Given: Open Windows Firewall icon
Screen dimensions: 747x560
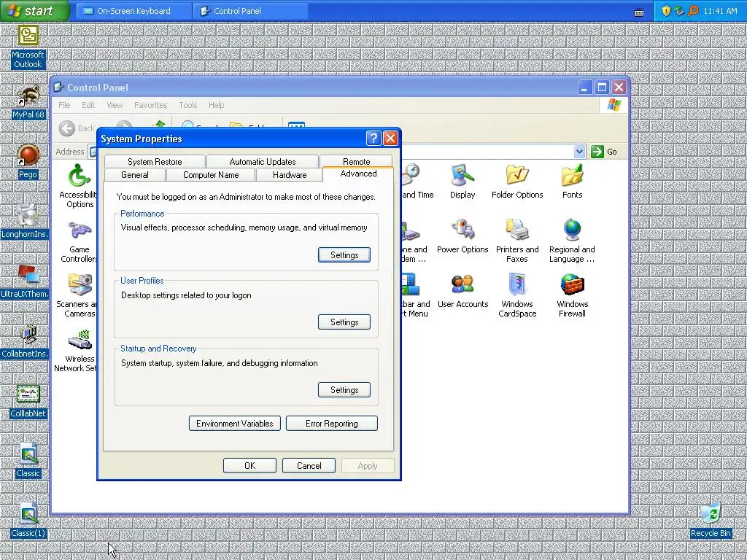Looking at the screenshot, I should pyautogui.click(x=572, y=296).
